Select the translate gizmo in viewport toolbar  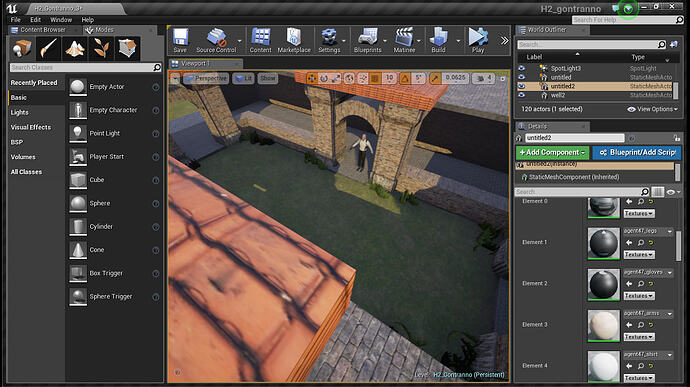(x=312, y=78)
